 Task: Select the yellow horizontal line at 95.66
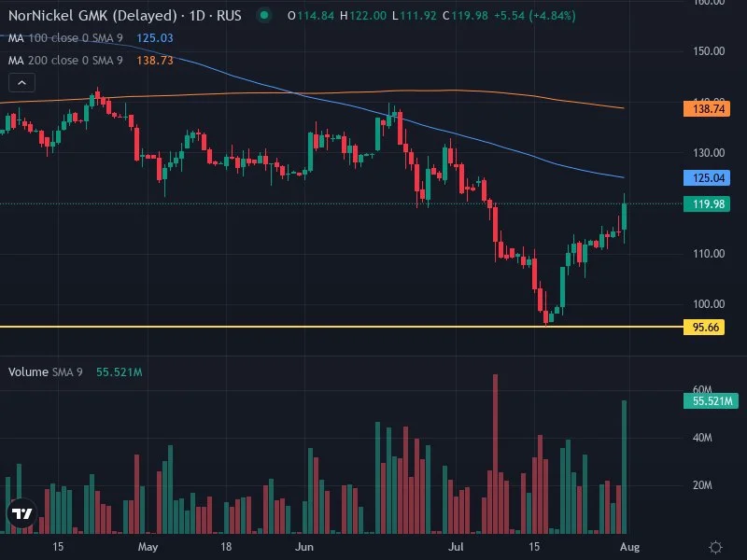[341, 327]
